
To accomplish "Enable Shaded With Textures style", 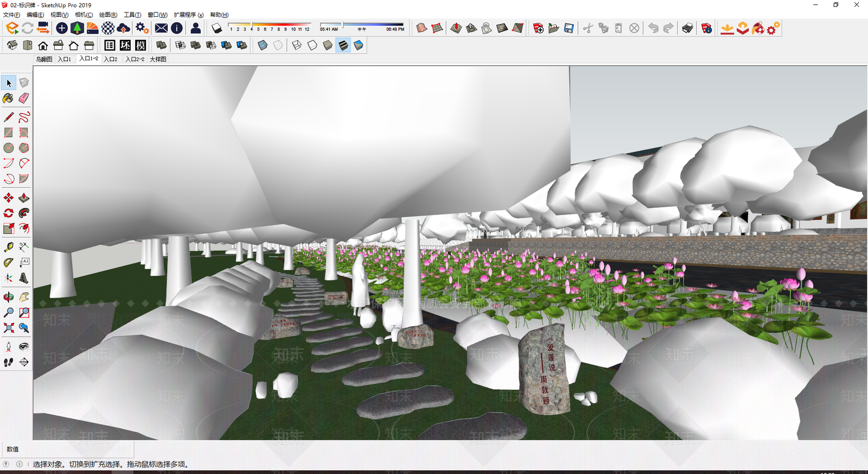I will coord(343,45).
